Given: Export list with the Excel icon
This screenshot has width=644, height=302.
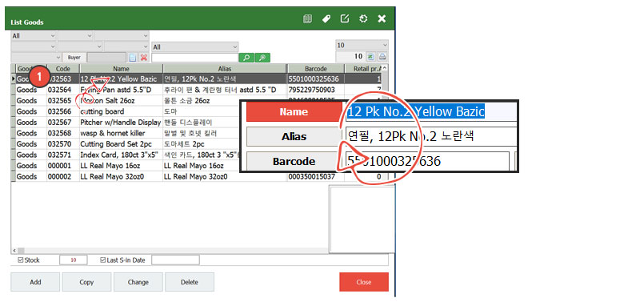Looking at the screenshot, I should tap(370, 57).
